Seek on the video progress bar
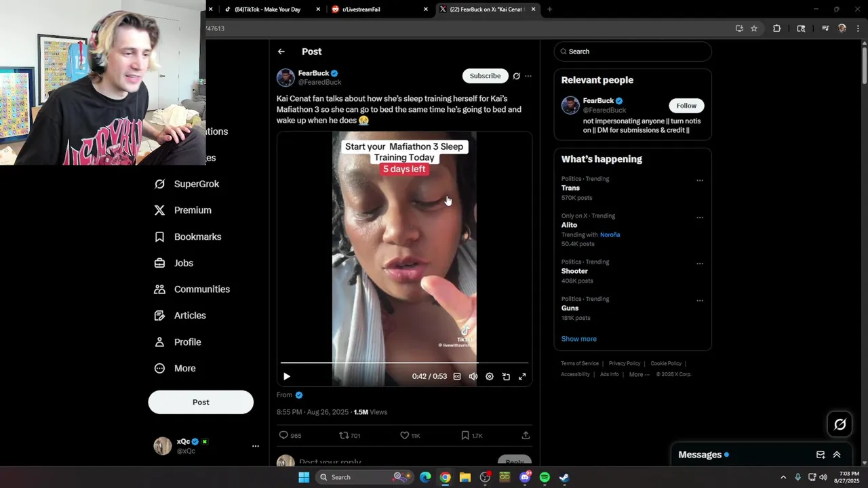Screen dimensions: 868x488 point(404,363)
